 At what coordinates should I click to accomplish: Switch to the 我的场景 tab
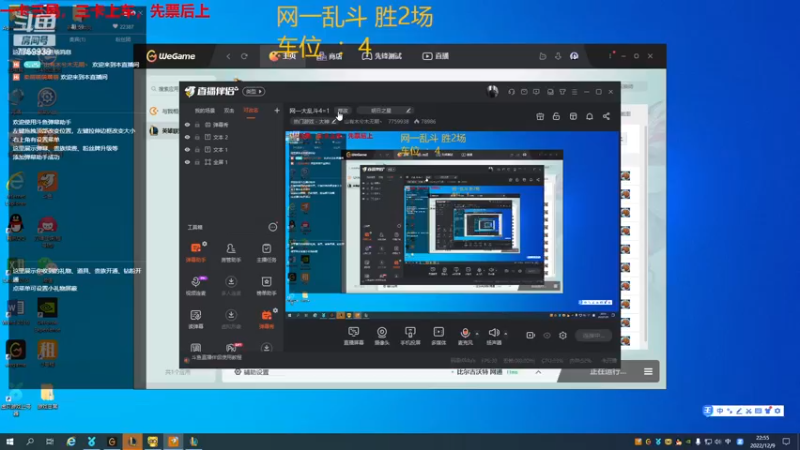pyautogui.click(x=205, y=110)
